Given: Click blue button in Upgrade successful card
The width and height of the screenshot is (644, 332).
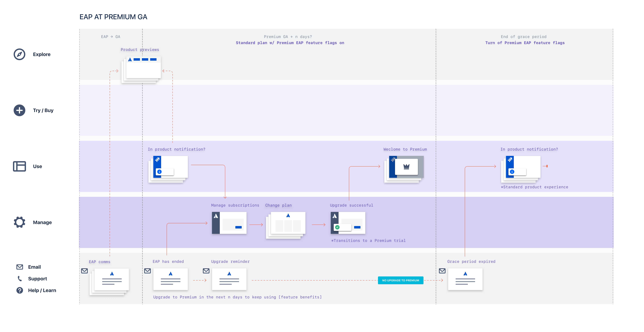Looking at the screenshot, I should [357, 227].
